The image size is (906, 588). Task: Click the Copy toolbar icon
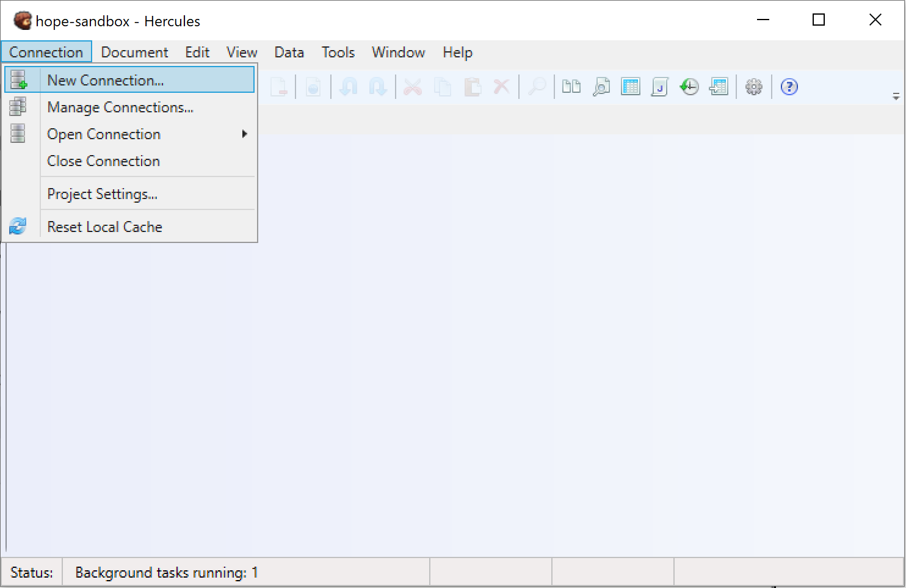point(443,87)
